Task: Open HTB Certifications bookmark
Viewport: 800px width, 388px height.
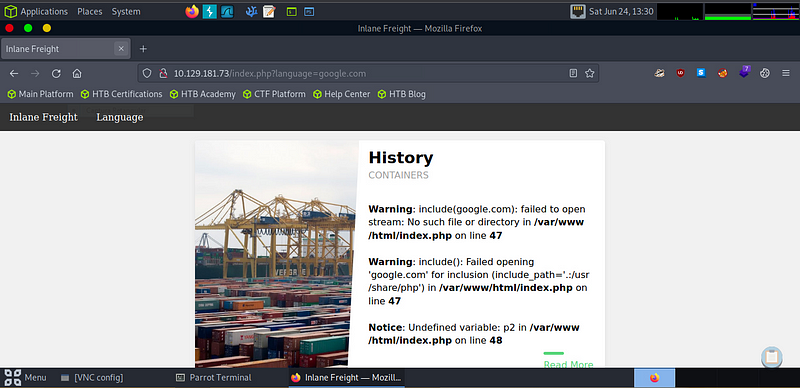Action: (121, 94)
